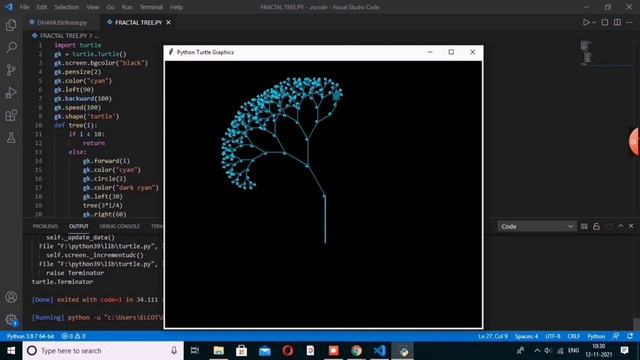The width and height of the screenshot is (640, 360).
Task: Open the Source Control view
Action: (x=11, y=70)
